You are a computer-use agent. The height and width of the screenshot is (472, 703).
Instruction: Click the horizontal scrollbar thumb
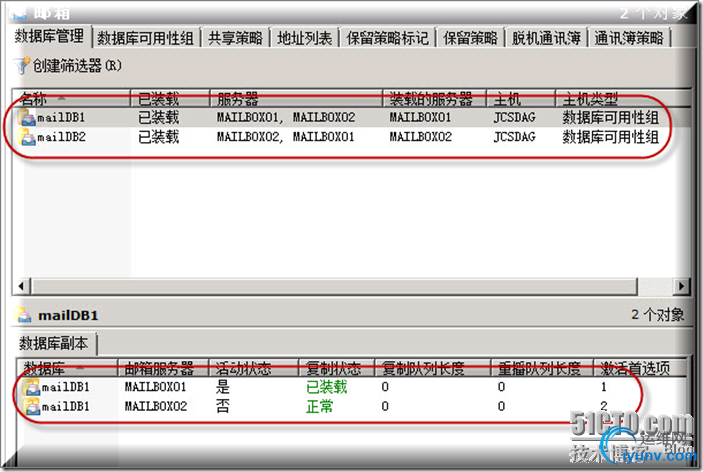(334, 286)
